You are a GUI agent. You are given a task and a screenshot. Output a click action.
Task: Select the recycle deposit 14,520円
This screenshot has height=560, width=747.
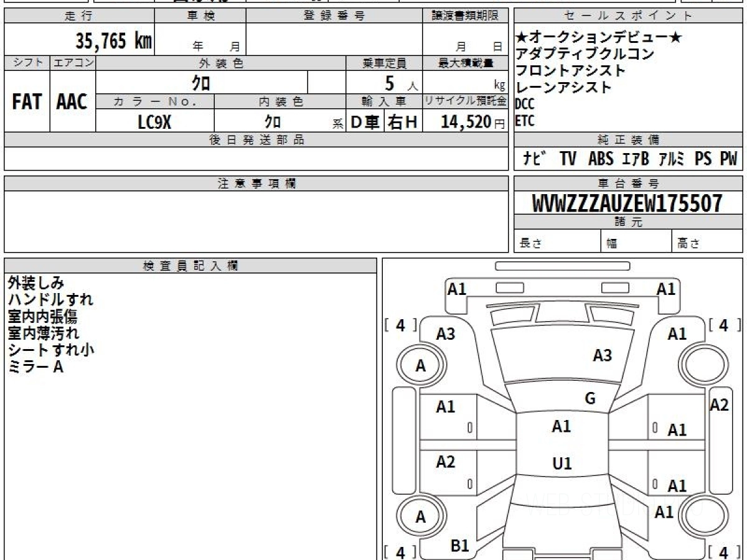click(474, 122)
